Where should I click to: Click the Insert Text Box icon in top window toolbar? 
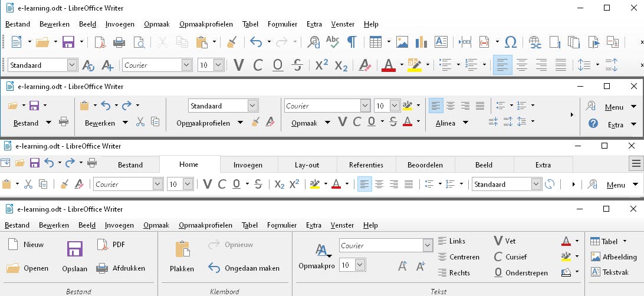pos(441,41)
